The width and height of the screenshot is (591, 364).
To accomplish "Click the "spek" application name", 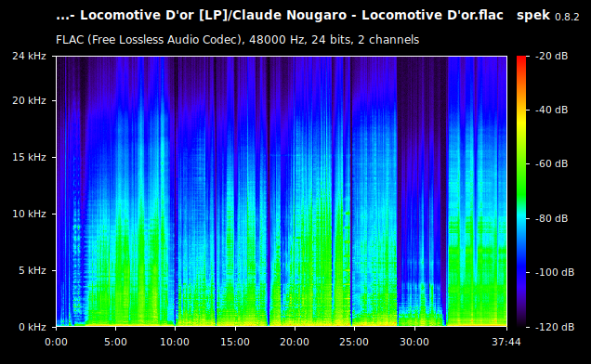I will (x=533, y=16).
